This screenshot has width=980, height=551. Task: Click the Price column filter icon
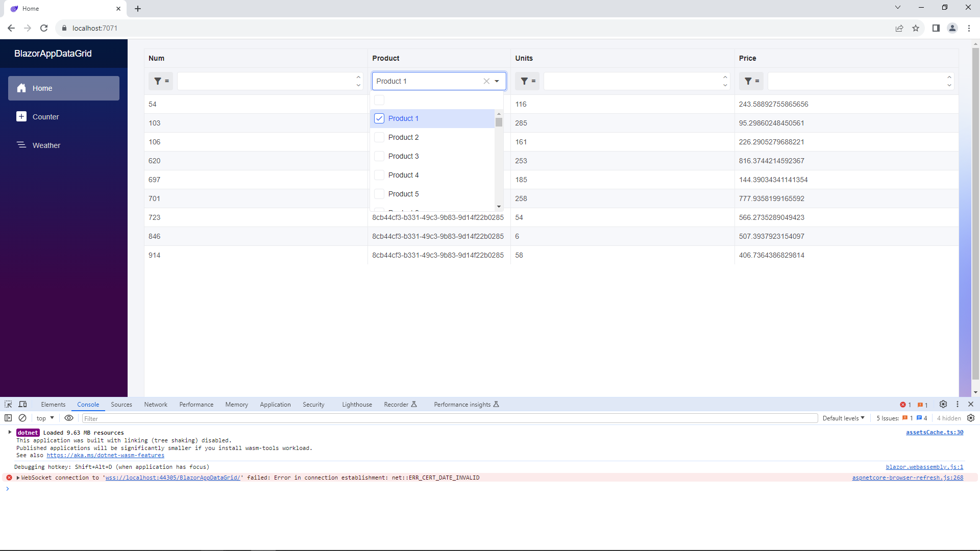point(751,81)
